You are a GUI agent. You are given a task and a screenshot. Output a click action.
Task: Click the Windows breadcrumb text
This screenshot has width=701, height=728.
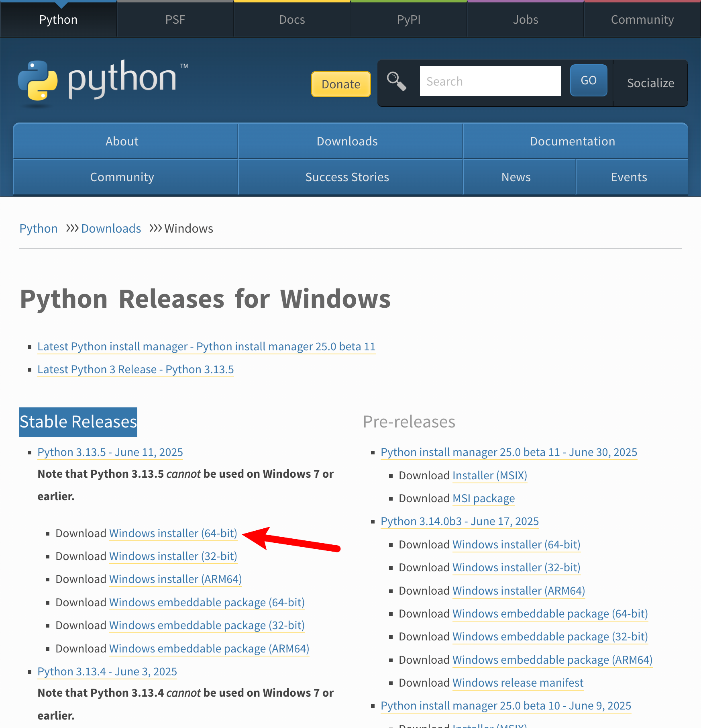(x=189, y=229)
